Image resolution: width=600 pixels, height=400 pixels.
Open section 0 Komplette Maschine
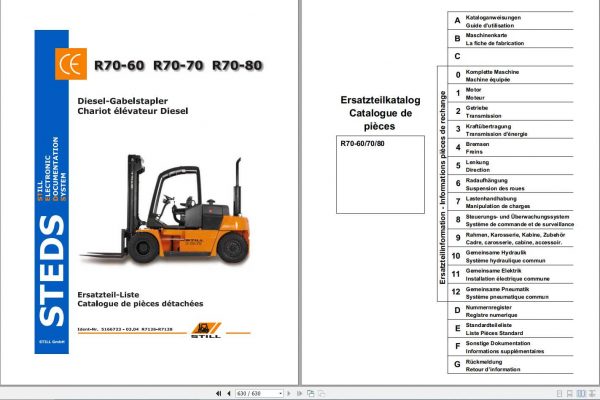pos(510,75)
